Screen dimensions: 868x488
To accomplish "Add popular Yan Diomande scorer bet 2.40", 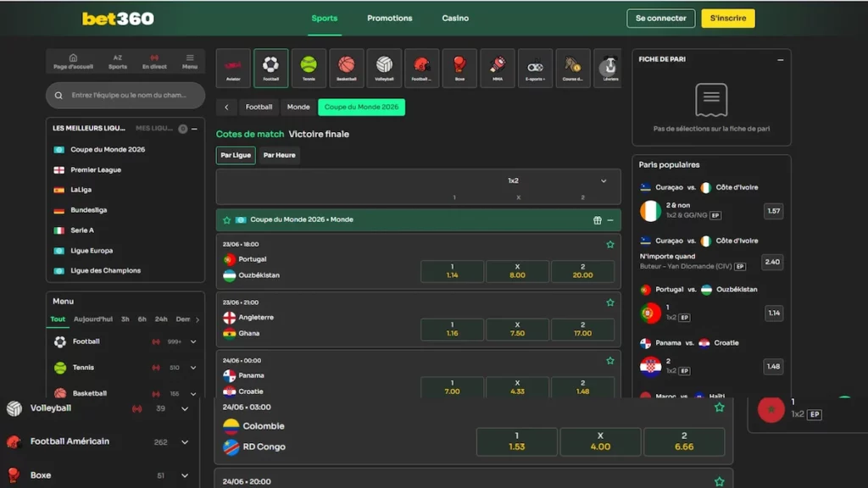I will (x=772, y=263).
